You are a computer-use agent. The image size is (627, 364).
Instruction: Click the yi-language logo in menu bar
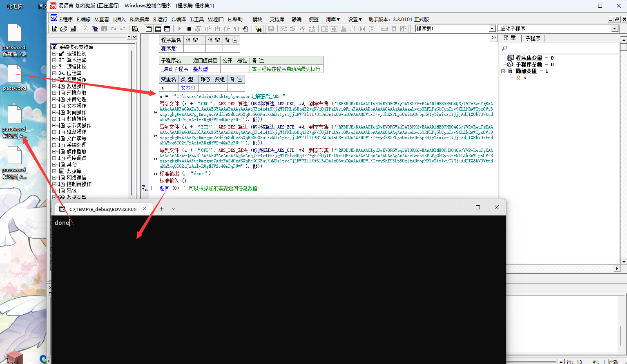tap(54, 18)
